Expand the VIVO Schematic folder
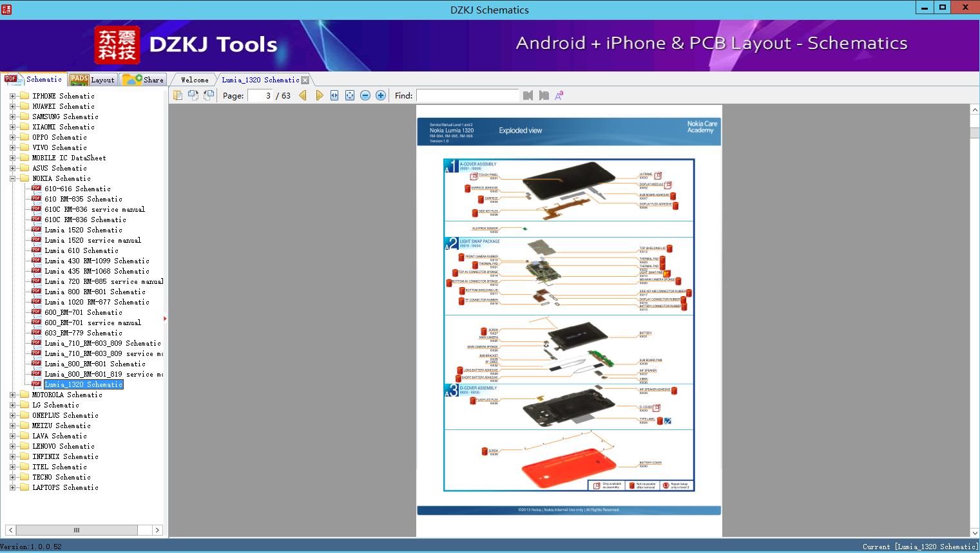 12,147
